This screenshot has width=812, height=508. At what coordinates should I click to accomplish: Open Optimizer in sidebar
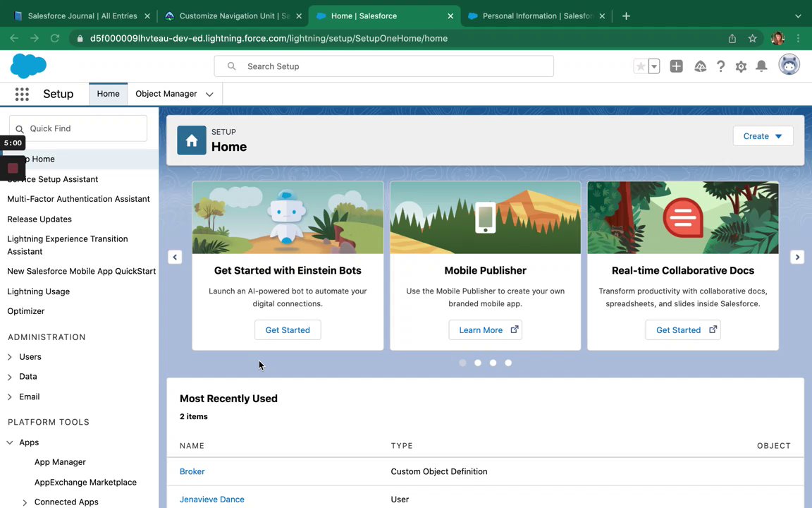[26, 312]
